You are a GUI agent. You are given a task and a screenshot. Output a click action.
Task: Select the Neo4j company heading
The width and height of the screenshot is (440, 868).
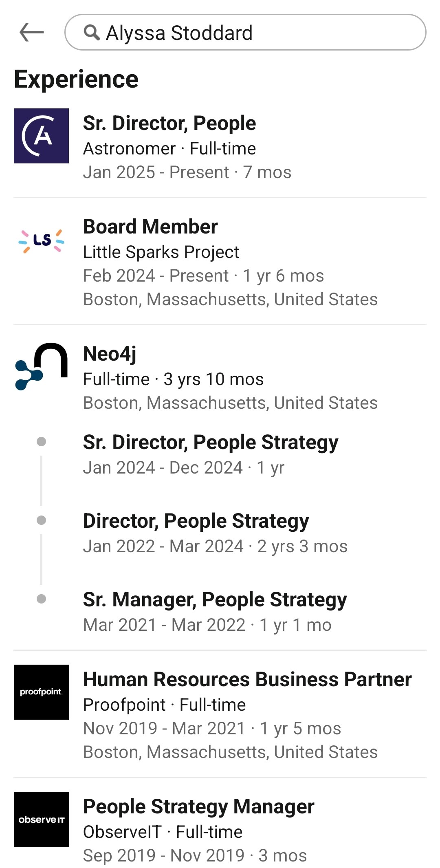[110, 354]
